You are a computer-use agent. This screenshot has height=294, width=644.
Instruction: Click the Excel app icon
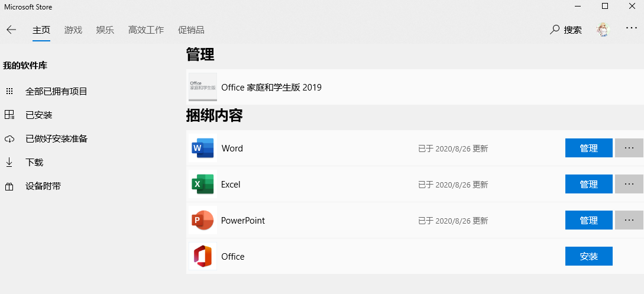click(202, 185)
